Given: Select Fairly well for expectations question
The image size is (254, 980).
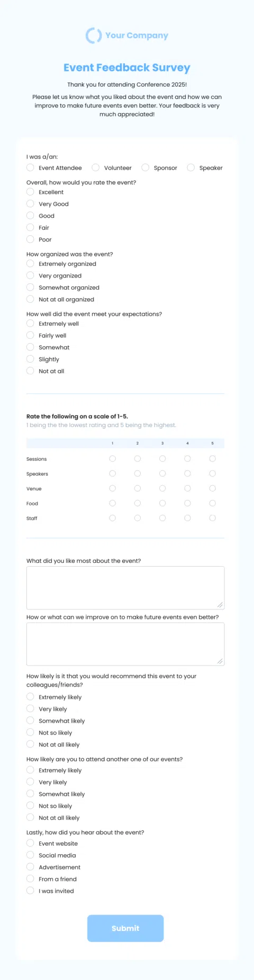Looking at the screenshot, I should [30, 335].
